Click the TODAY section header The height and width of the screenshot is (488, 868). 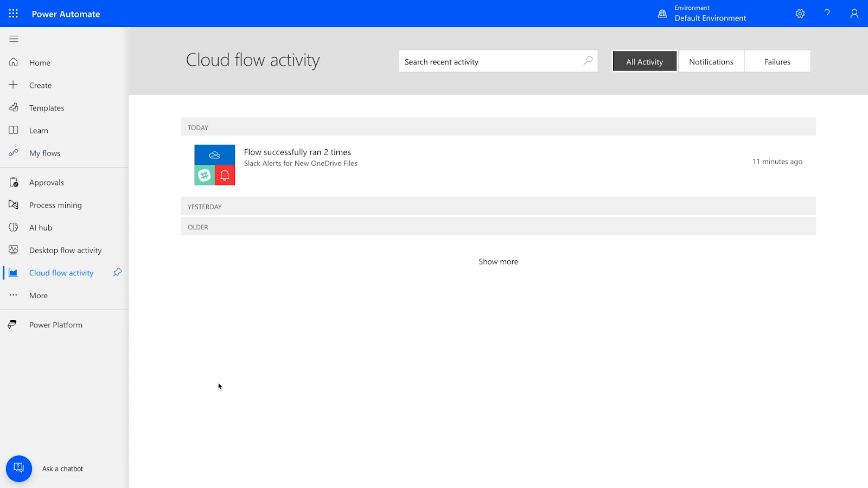coord(498,127)
